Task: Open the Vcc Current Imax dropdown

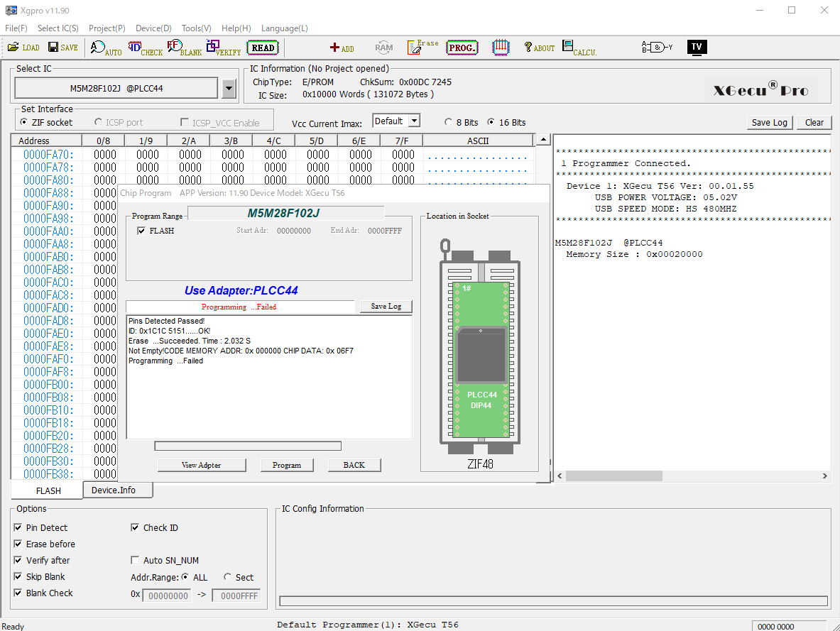Action: [x=413, y=121]
